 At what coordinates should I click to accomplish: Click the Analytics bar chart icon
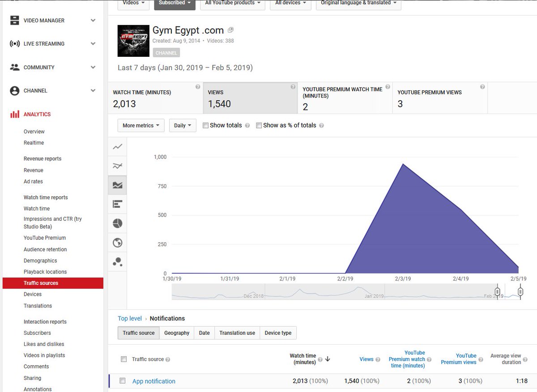pyautogui.click(x=15, y=114)
